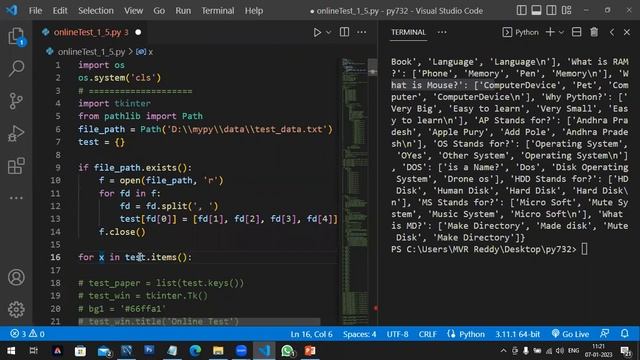Open the File menu

point(36,11)
